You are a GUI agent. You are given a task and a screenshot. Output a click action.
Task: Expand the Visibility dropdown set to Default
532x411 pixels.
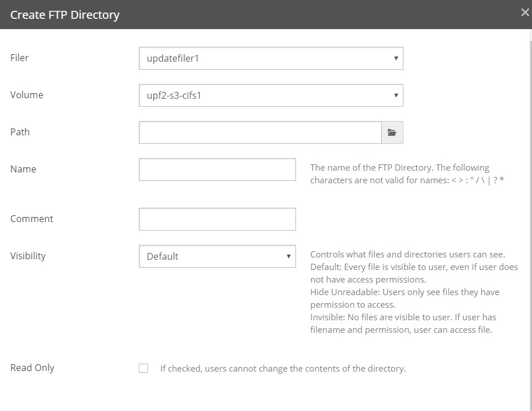point(218,256)
